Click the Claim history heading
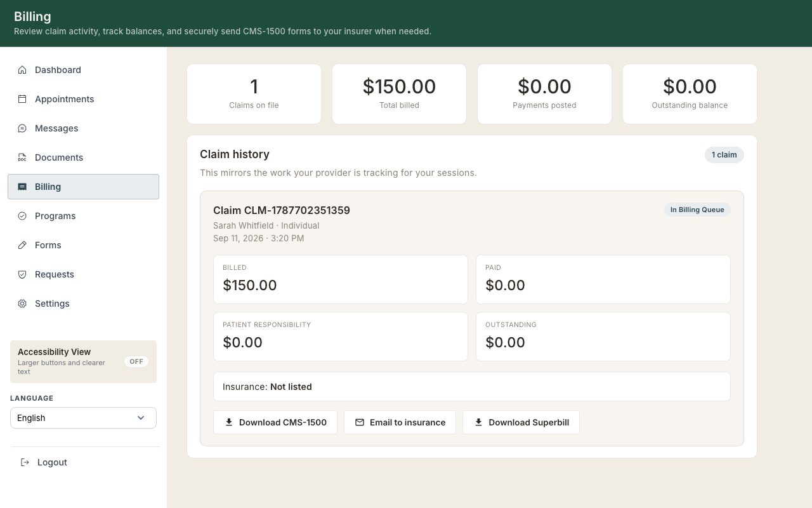812x508 pixels. coord(235,154)
